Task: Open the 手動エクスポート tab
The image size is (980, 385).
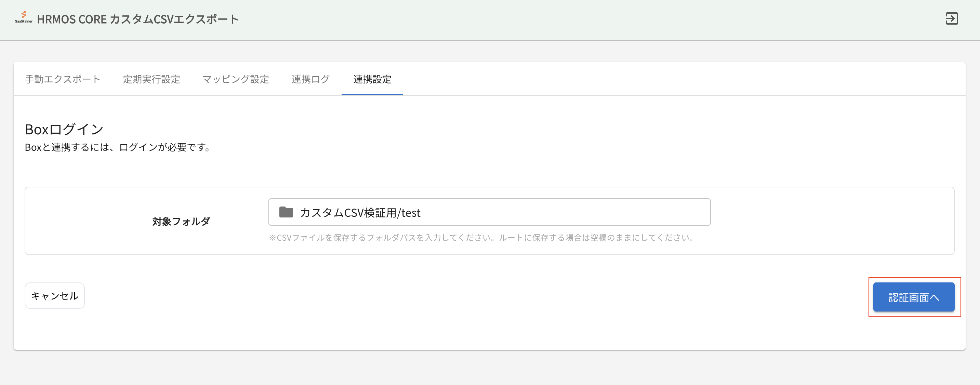Action: 62,79
